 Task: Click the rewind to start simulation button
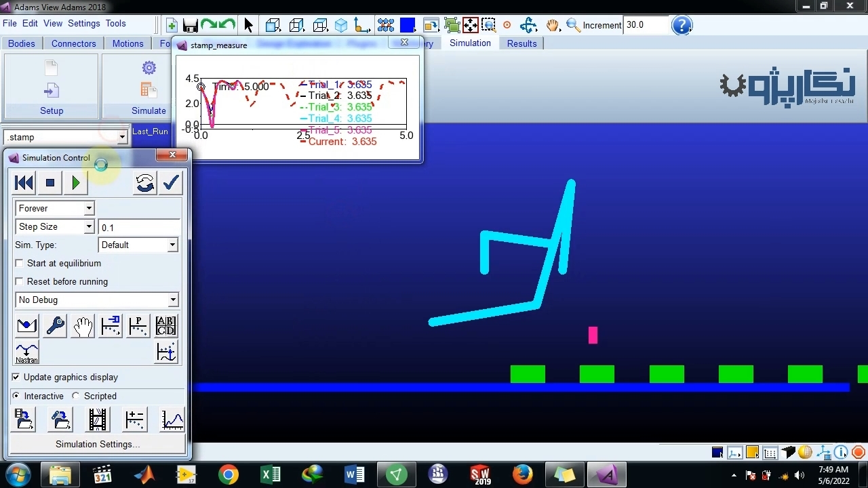point(24,183)
